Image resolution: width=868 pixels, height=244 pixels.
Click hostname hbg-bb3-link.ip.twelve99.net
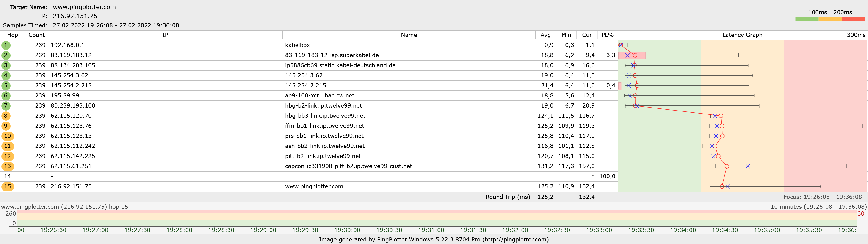point(325,116)
